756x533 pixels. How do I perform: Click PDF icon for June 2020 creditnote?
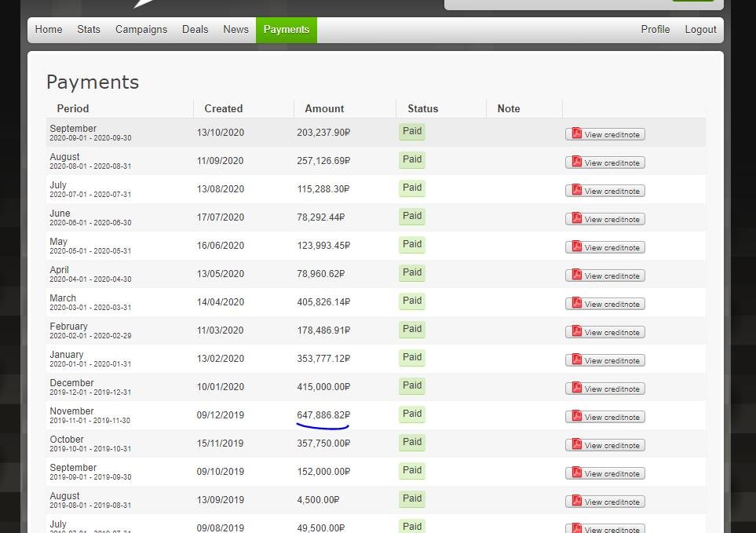click(576, 219)
